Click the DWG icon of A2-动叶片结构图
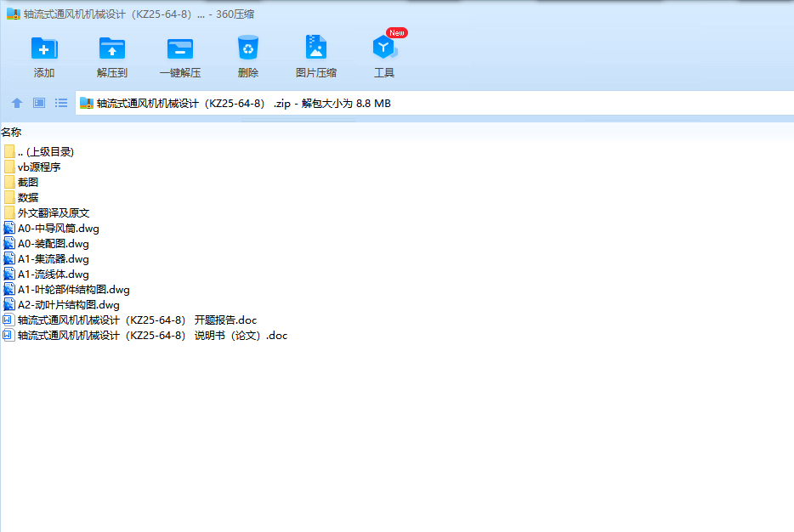 (x=9, y=305)
